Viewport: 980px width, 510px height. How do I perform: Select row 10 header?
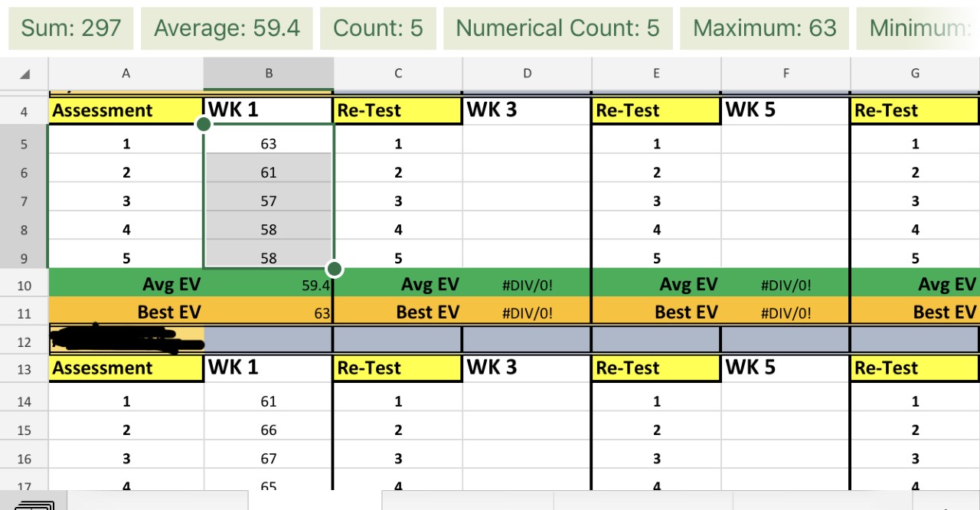coord(24,284)
